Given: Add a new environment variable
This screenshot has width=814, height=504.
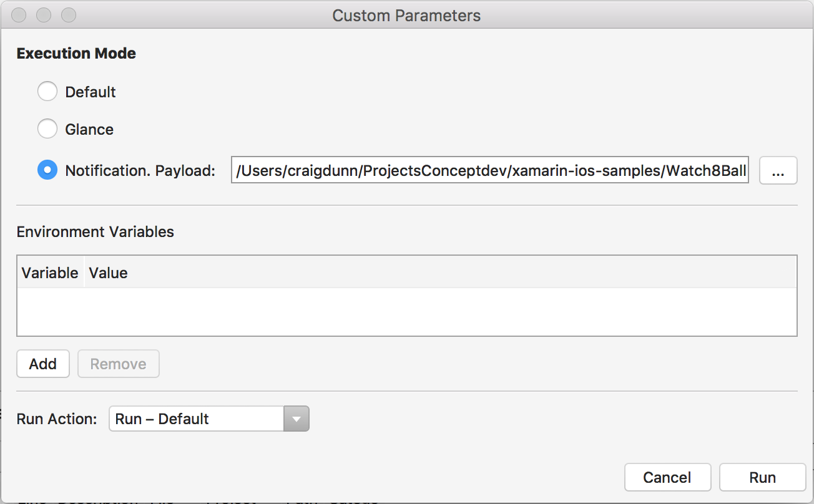Looking at the screenshot, I should (42, 364).
